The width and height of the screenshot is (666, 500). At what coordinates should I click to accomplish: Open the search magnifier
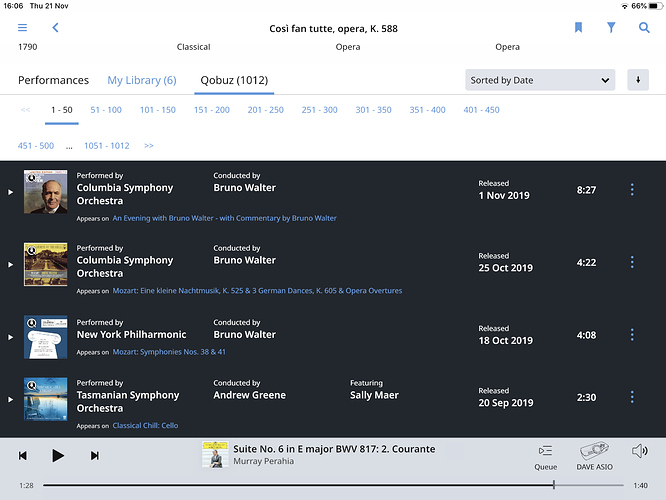(644, 28)
